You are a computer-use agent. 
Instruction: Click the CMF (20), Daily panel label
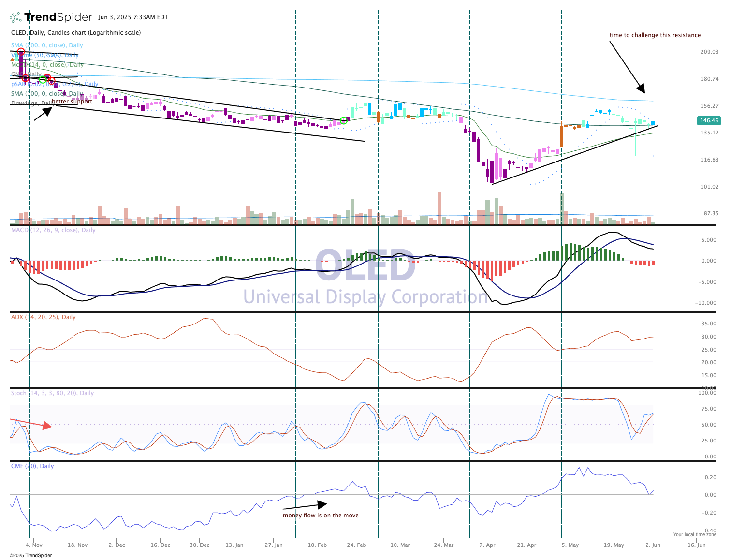32,466
